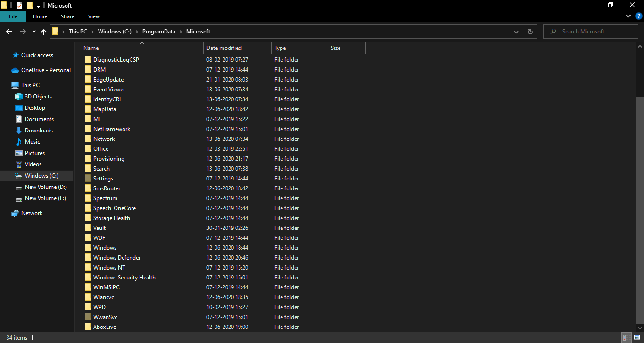Click the chevron after This PC in the address bar

tap(92, 32)
